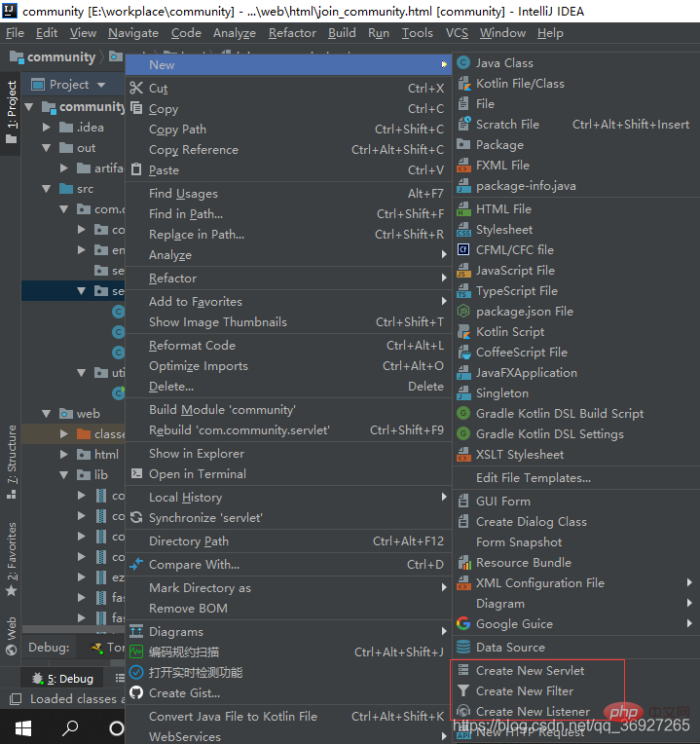This screenshot has height=744, width=700.
Task: Click the Create Gist GitHub icon
Action: coord(136,692)
